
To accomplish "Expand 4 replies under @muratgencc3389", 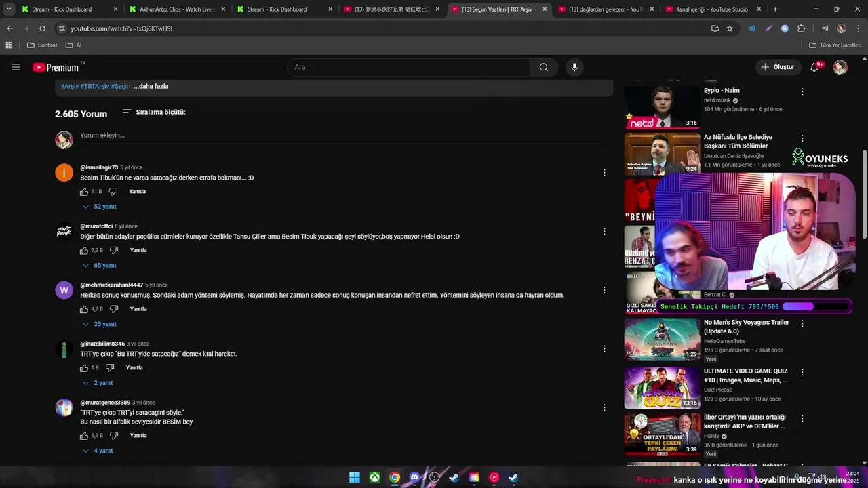I will pos(97,451).
